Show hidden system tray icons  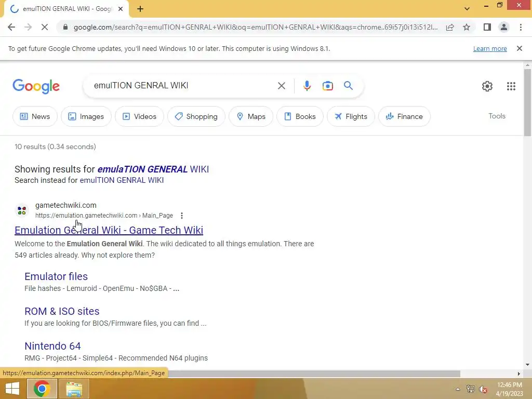point(458,389)
